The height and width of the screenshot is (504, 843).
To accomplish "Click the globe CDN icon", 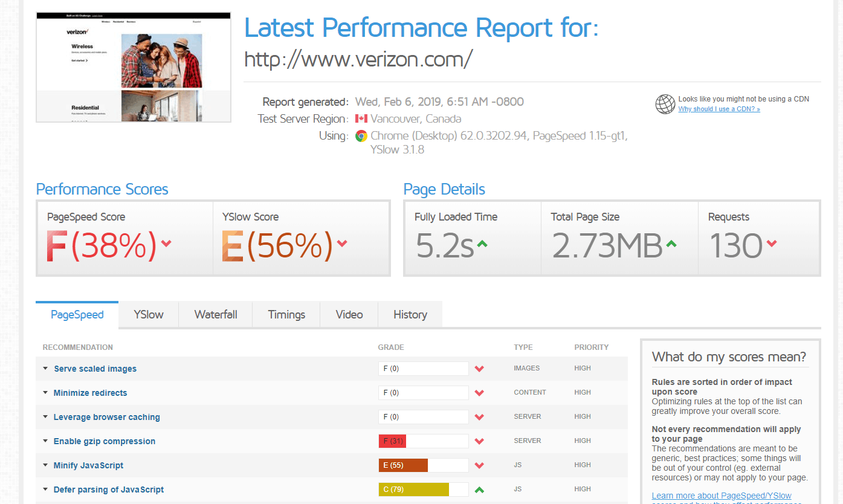I will (x=665, y=104).
